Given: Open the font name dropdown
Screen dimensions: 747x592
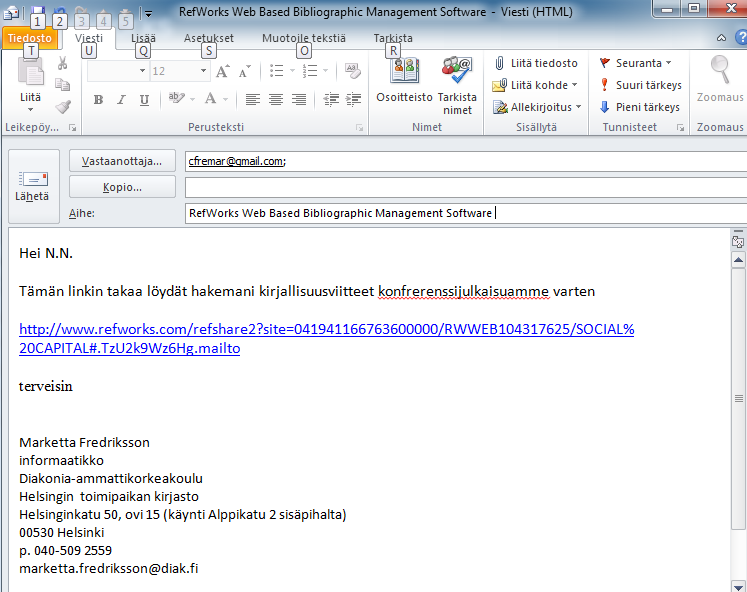Looking at the screenshot, I should click(142, 71).
